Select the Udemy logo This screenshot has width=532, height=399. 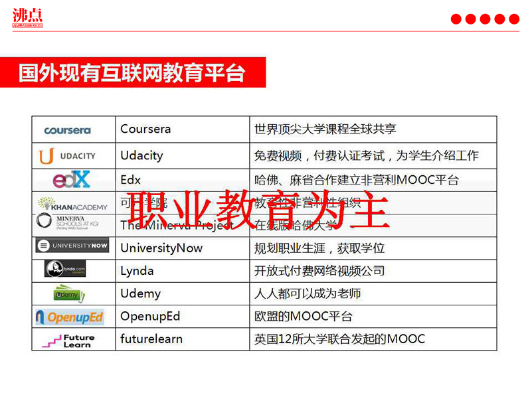69,293
